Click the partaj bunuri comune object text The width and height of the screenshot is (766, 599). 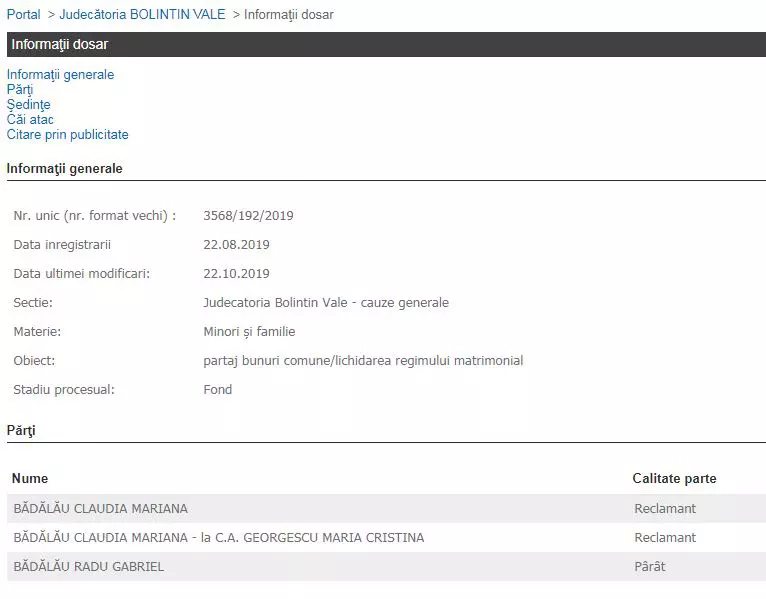pyautogui.click(x=363, y=361)
